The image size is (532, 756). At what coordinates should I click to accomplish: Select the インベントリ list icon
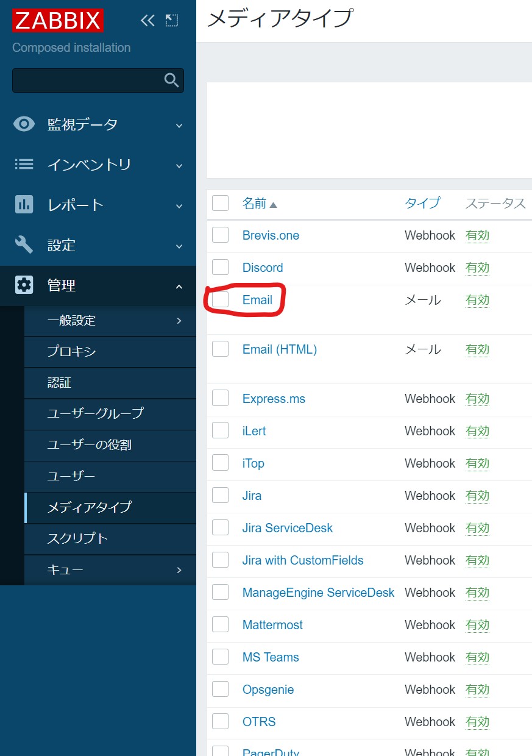24,164
